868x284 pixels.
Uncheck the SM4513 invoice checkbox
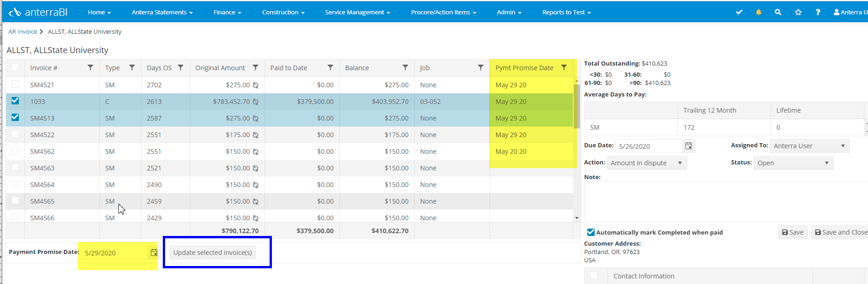click(15, 117)
